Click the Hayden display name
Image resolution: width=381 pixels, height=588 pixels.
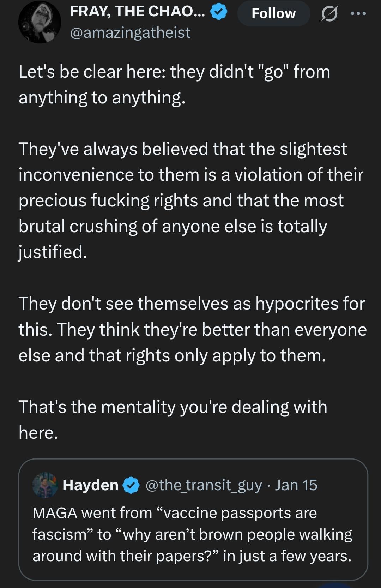point(90,485)
